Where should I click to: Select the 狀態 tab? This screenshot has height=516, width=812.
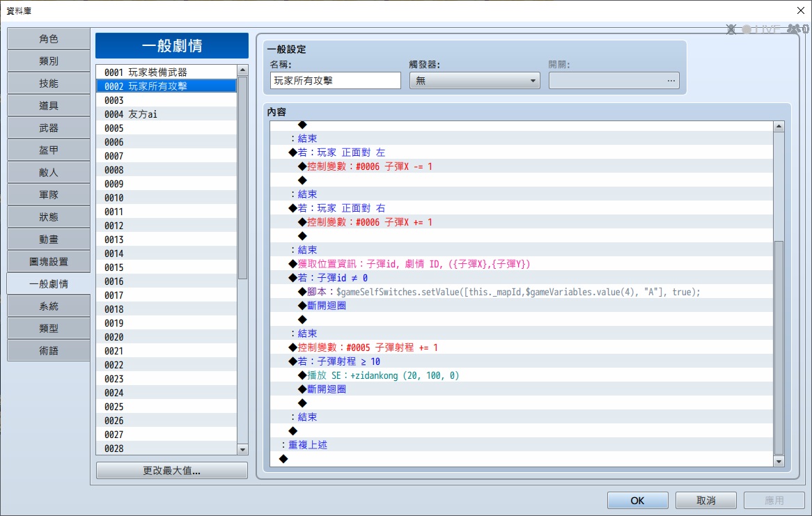[49, 217]
